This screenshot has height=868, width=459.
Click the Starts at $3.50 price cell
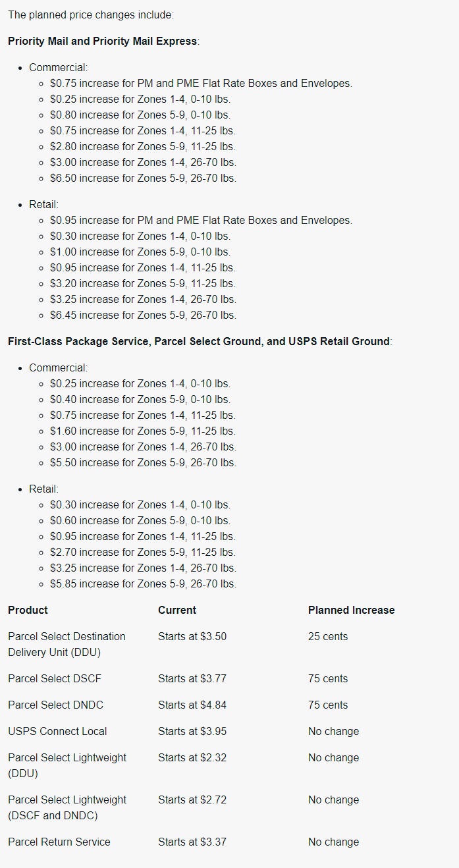(x=192, y=636)
